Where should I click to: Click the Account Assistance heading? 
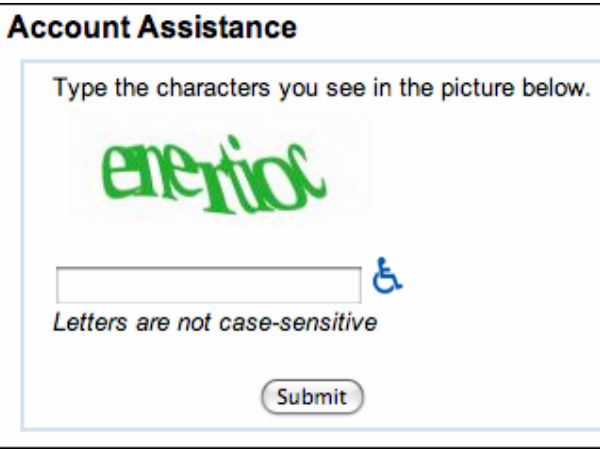tap(153, 27)
